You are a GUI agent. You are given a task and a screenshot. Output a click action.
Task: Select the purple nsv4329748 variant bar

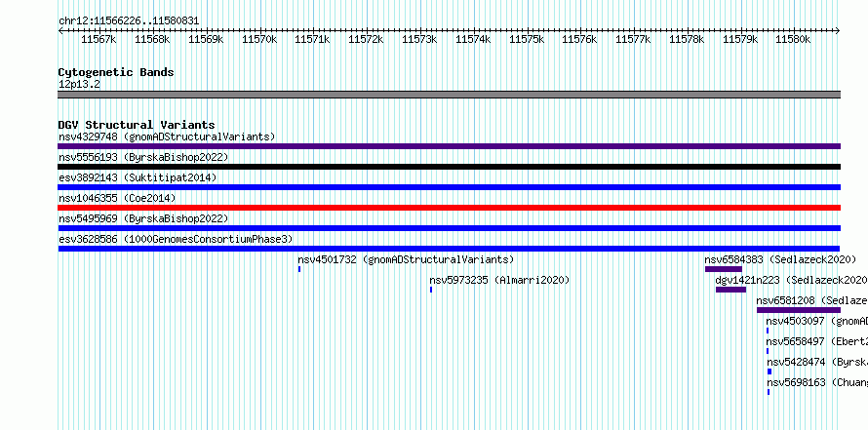click(449, 146)
